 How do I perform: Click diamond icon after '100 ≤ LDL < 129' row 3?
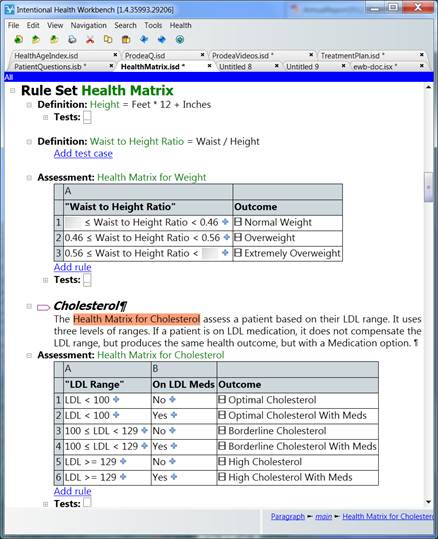[x=144, y=430]
